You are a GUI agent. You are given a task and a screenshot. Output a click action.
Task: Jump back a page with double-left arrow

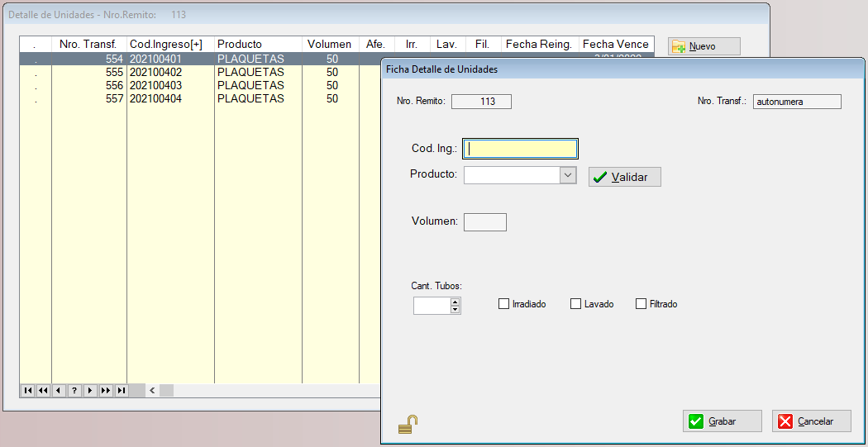[x=43, y=391]
